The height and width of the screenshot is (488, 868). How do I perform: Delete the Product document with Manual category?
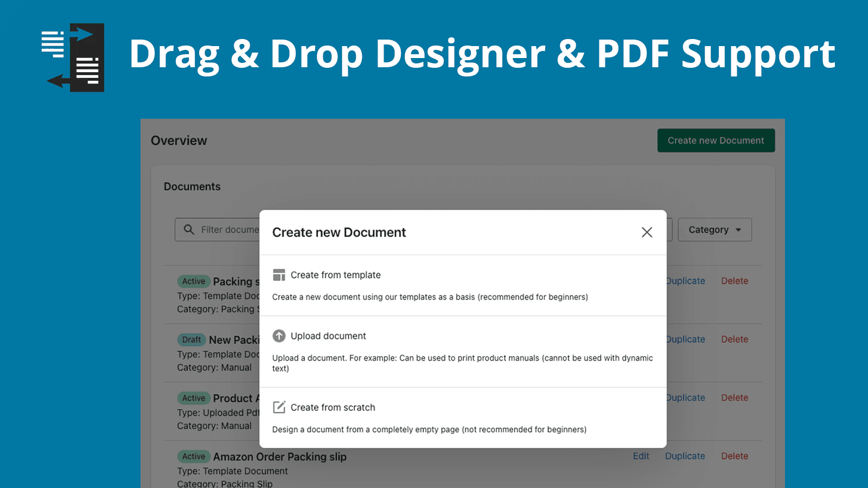[735, 397]
